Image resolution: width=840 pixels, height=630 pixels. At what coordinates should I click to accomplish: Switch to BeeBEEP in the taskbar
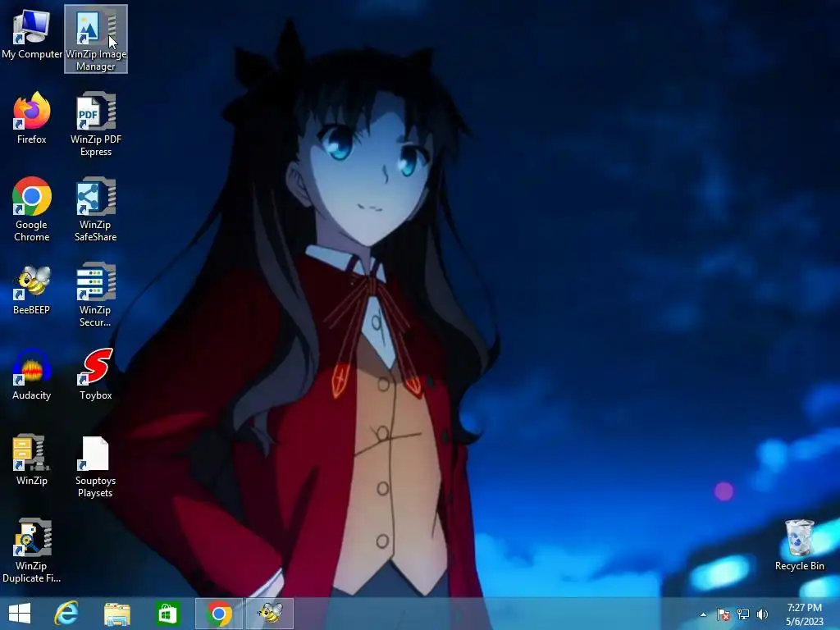click(x=269, y=614)
